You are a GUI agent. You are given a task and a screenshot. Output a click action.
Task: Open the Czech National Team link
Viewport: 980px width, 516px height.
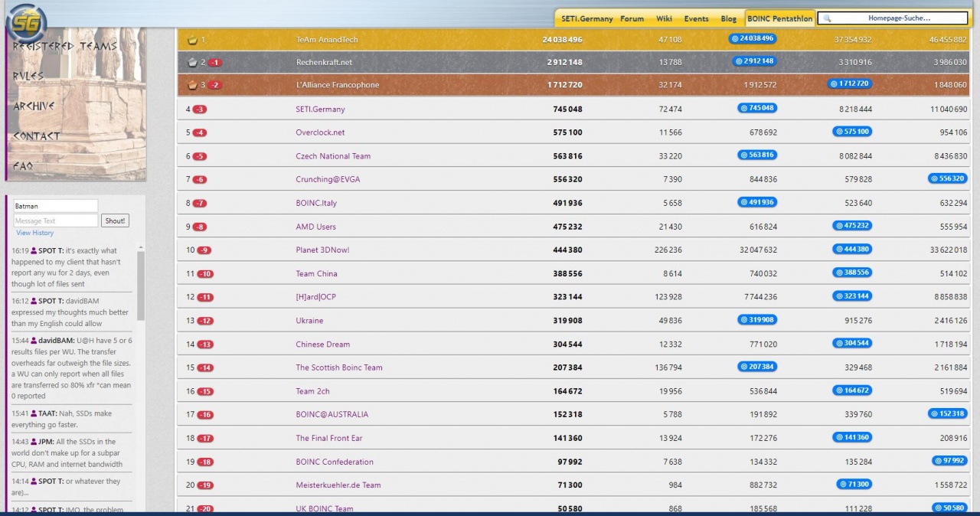point(333,156)
